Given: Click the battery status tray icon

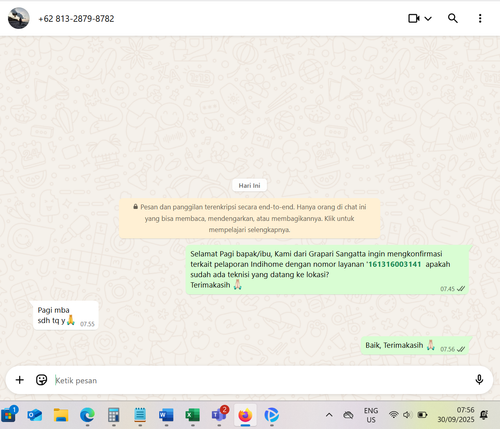Looking at the screenshot, I should pos(422,415).
